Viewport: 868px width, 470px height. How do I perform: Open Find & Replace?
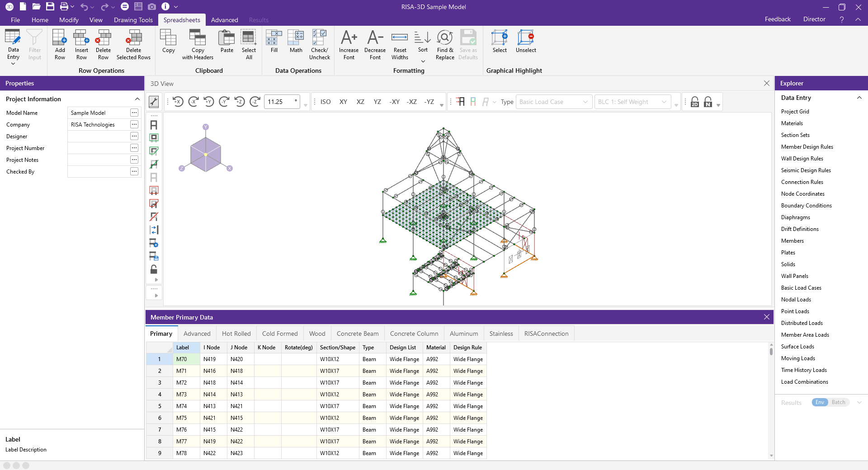click(x=444, y=43)
